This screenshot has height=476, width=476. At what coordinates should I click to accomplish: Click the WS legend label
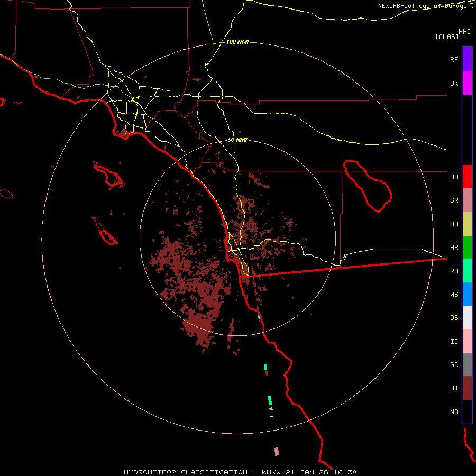click(x=454, y=295)
